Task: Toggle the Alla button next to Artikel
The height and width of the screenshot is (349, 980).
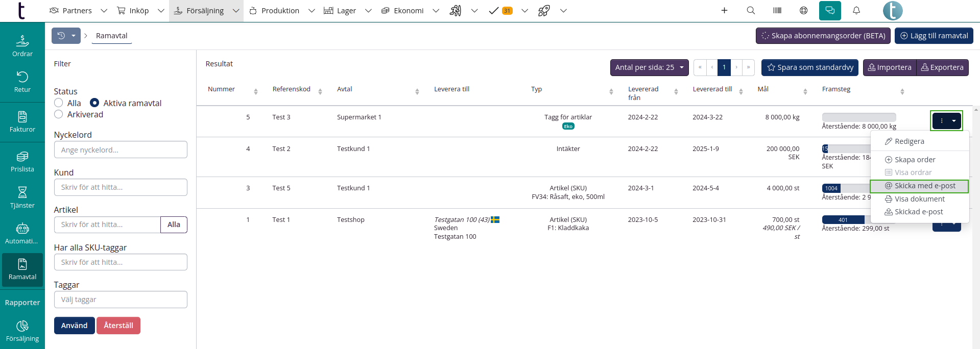Action: click(x=174, y=225)
